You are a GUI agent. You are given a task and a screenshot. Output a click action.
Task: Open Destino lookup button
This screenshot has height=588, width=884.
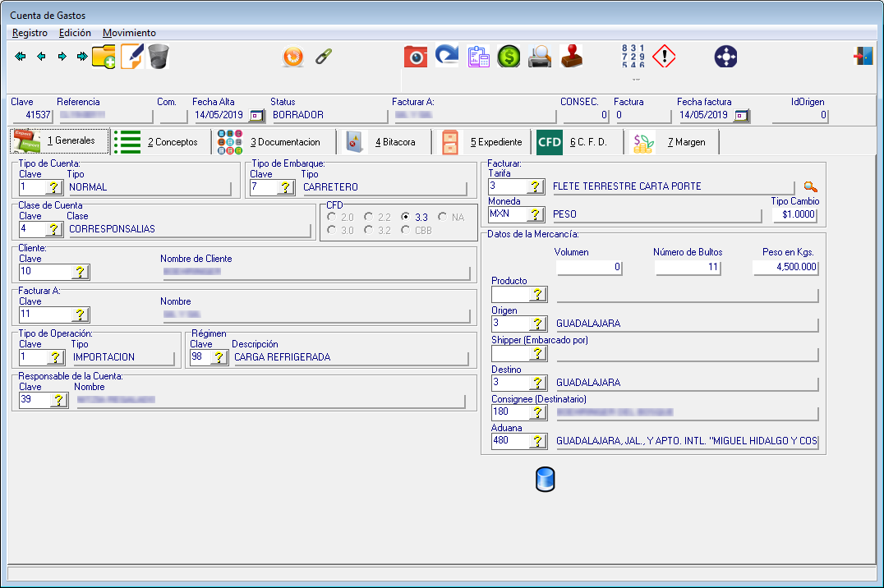pyautogui.click(x=538, y=383)
